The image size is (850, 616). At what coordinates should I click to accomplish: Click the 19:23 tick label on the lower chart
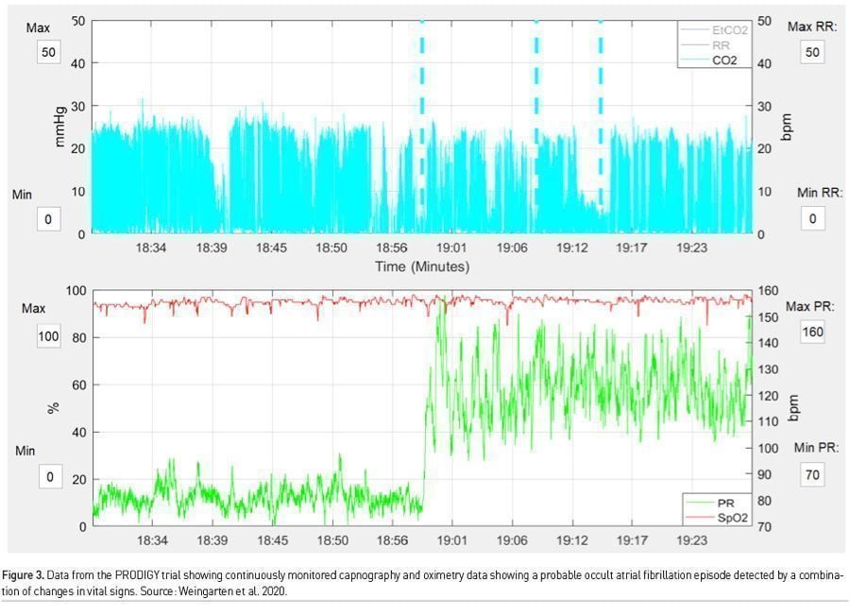[691, 540]
